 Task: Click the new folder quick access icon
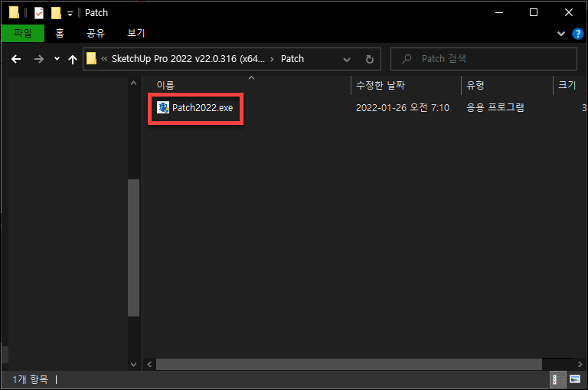point(56,13)
